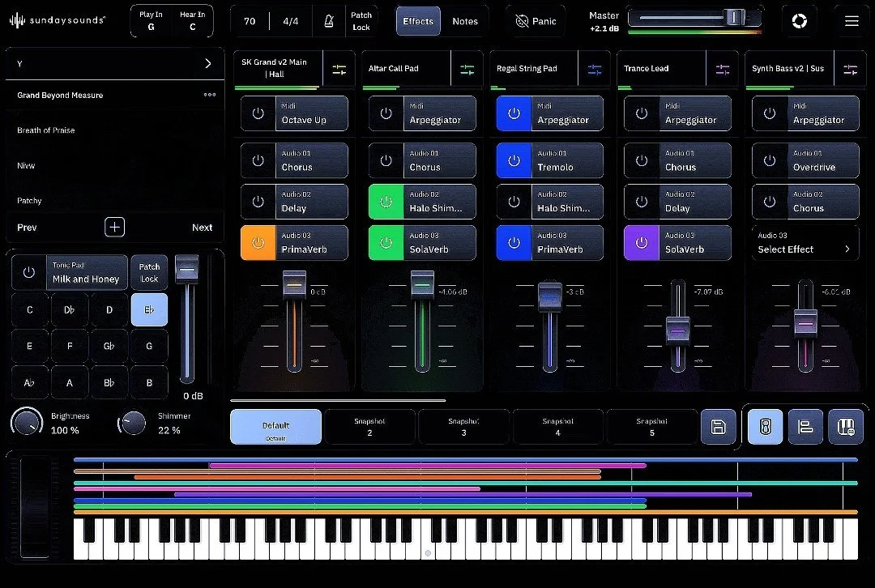Enable Regal String Pad Halo Shimmer power
The image size is (875, 588).
514,202
